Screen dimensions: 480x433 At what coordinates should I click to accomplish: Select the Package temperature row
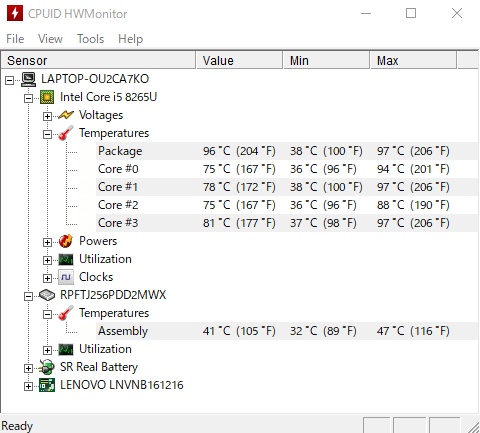point(287,151)
